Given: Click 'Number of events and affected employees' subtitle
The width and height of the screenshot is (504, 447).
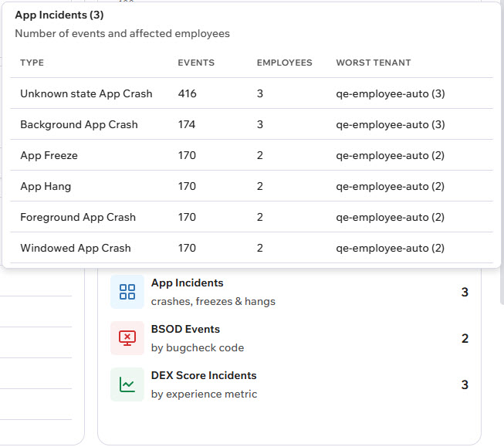Looking at the screenshot, I should [123, 33].
